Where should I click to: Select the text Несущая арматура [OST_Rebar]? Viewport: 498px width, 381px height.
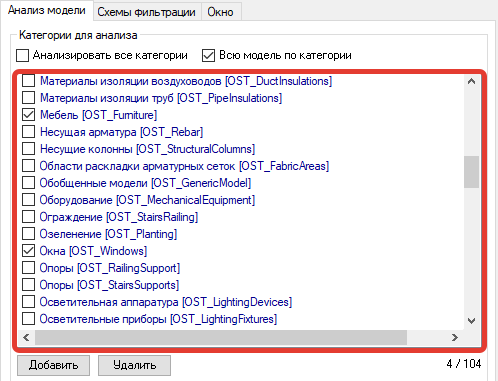click(x=121, y=132)
